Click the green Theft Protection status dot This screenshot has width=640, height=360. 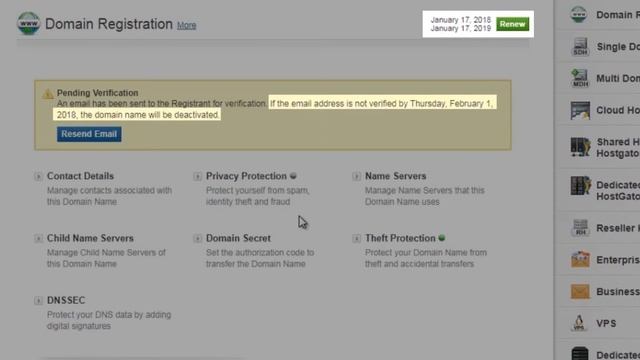pos(442,238)
